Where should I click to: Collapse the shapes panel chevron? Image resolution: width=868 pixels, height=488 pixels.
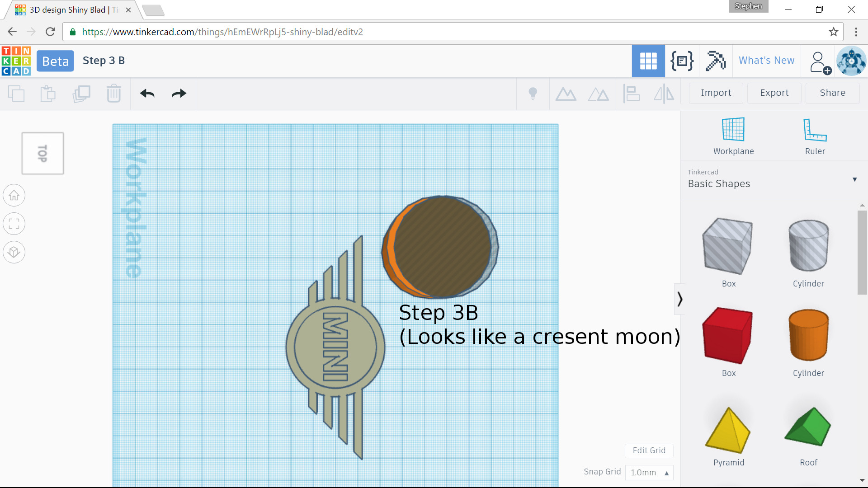[679, 299]
